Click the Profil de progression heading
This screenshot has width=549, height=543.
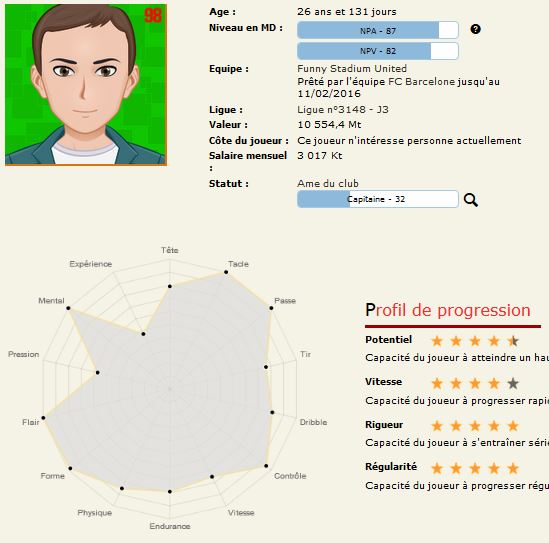tap(448, 310)
